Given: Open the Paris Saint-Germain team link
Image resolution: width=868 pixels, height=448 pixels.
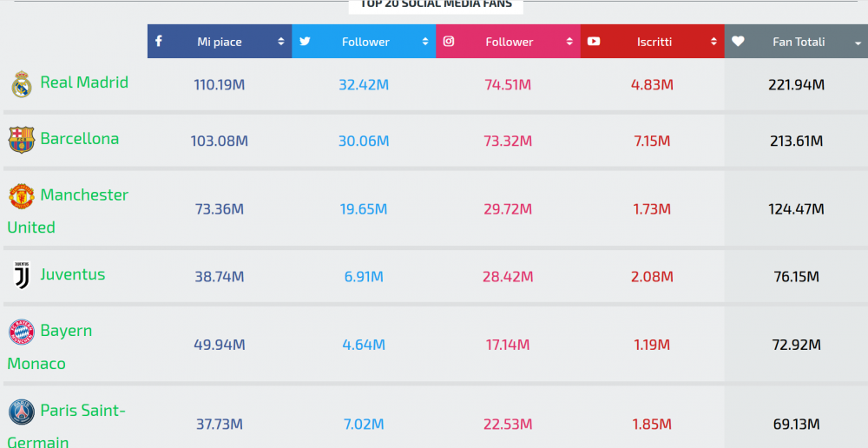Looking at the screenshot, I should point(67,426).
